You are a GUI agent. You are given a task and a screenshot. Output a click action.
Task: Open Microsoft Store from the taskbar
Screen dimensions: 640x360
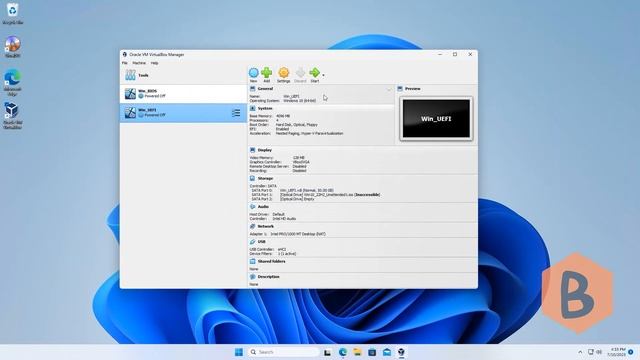(372, 352)
